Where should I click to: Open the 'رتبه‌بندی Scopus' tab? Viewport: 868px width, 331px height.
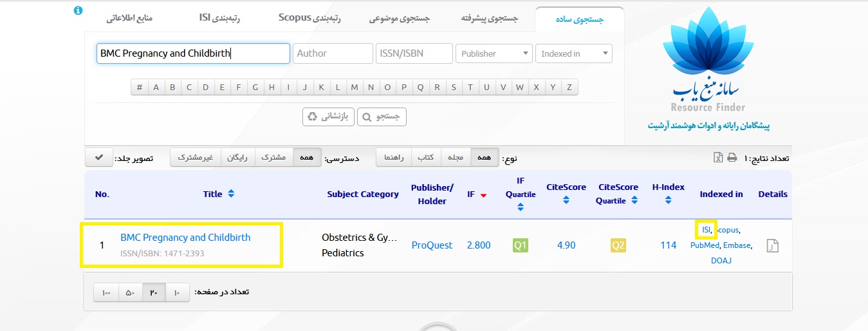(x=309, y=18)
